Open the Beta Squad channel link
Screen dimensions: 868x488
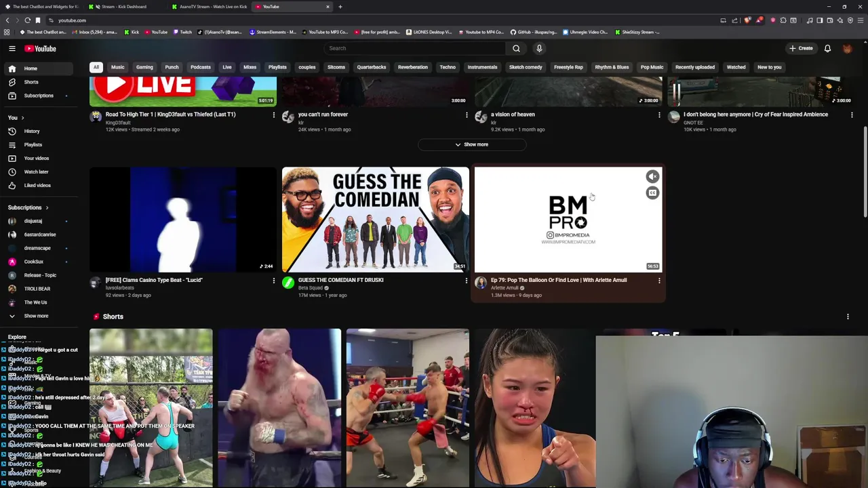311,288
